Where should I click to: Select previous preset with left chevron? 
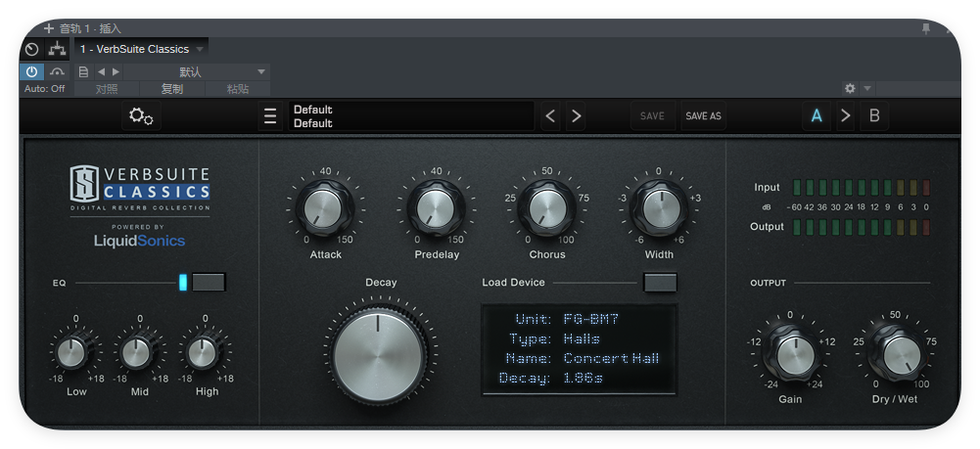pos(550,116)
